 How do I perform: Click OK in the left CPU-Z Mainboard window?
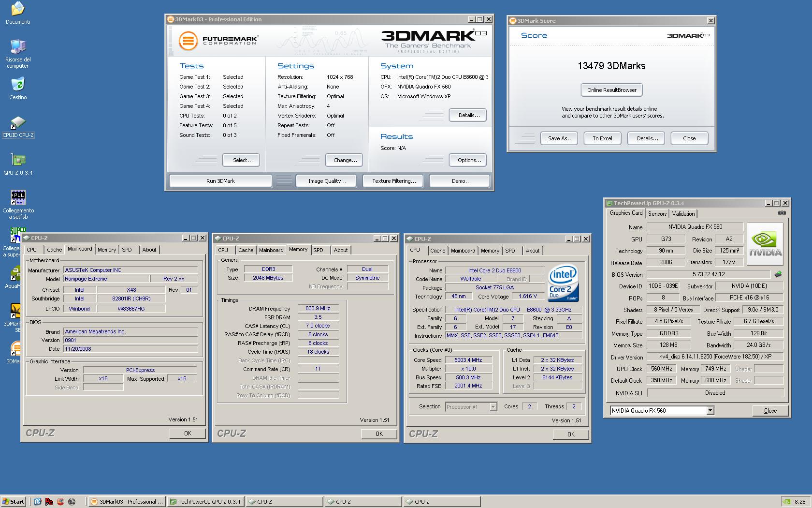[188, 433]
